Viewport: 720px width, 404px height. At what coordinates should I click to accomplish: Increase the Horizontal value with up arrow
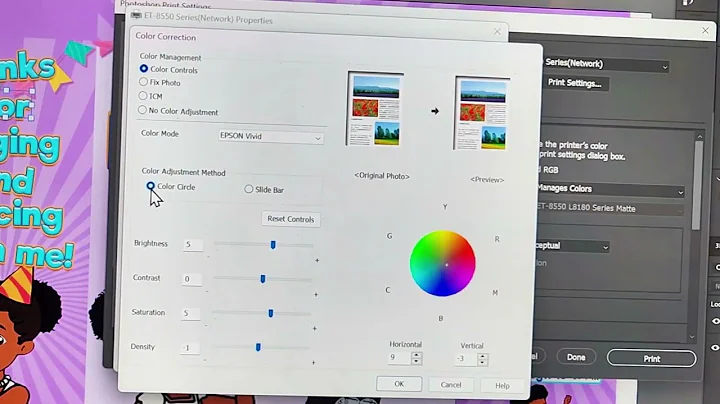[416, 355]
